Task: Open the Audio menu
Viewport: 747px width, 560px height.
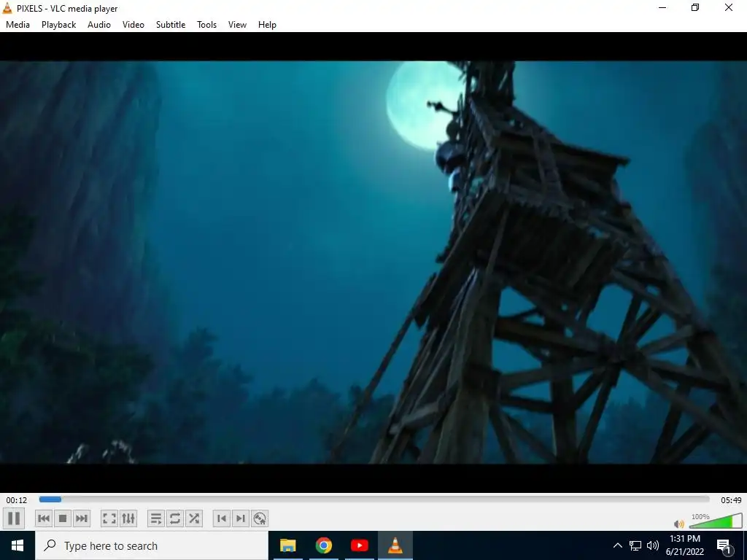Action: (x=99, y=25)
